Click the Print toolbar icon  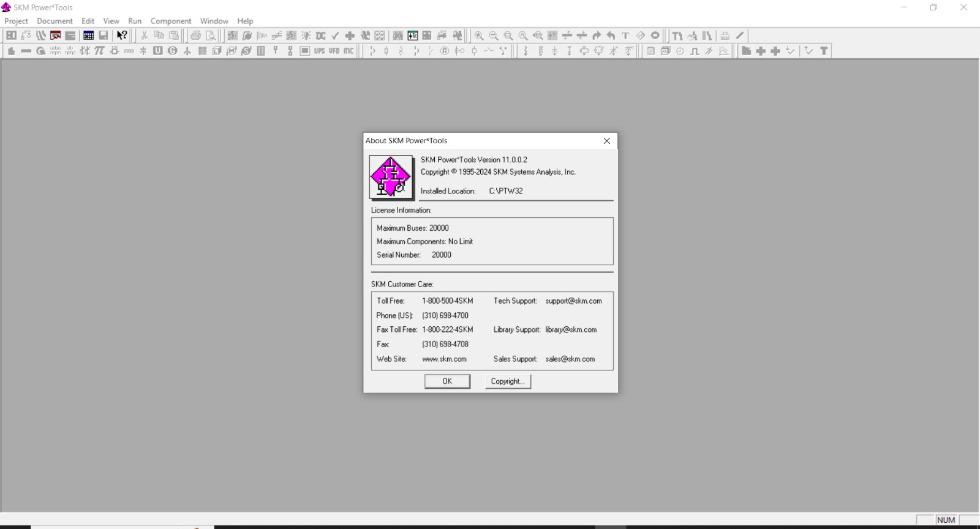(196, 36)
